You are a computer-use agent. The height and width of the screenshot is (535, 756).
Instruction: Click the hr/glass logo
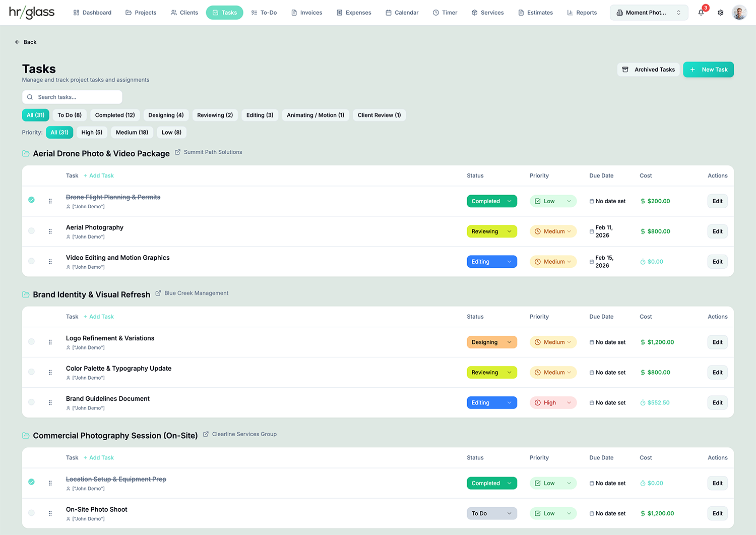tap(32, 13)
